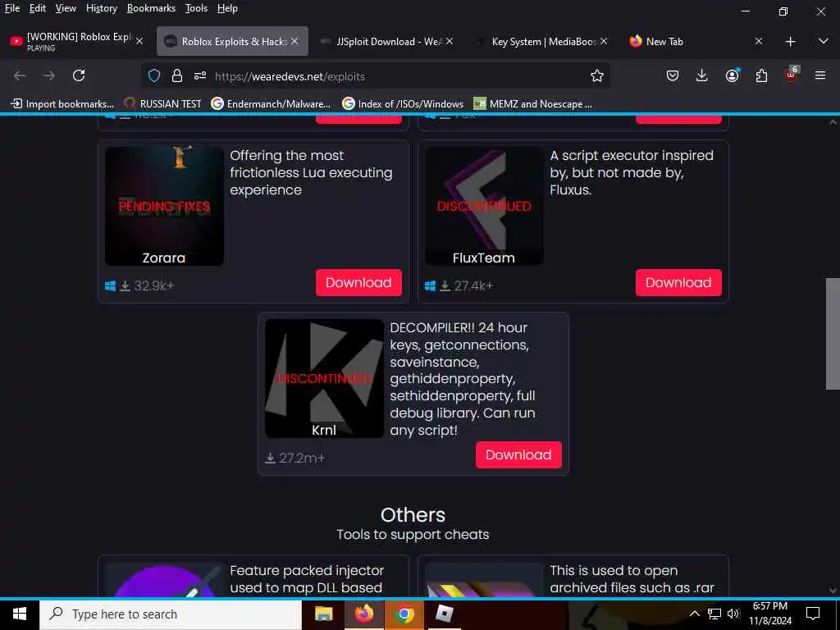Open the View menu
840x630 pixels.
pyautogui.click(x=66, y=8)
